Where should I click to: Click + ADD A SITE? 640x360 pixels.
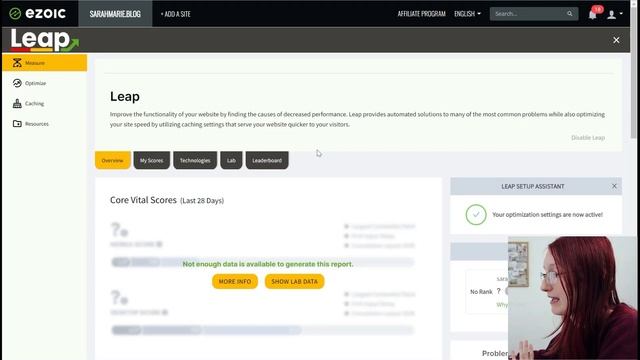176,14
